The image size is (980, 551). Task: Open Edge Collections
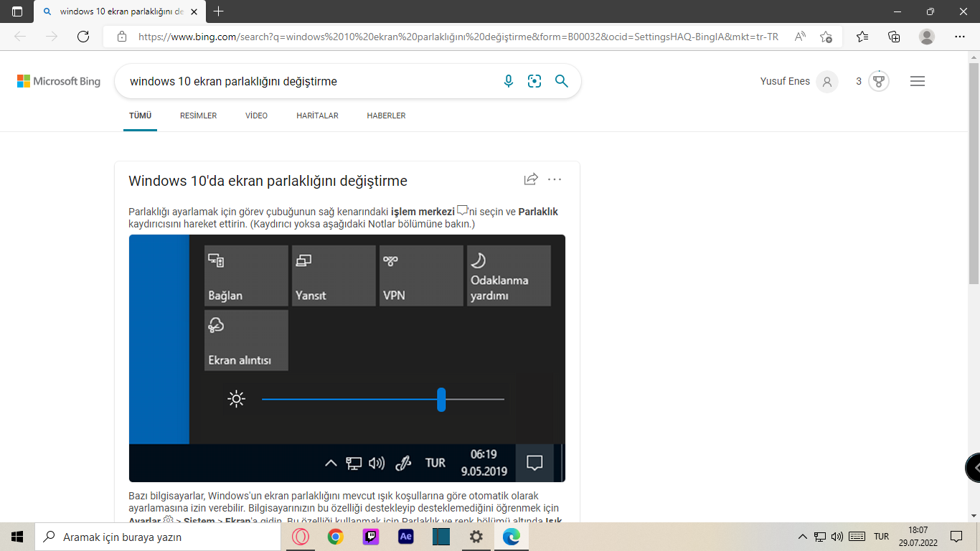coord(894,37)
